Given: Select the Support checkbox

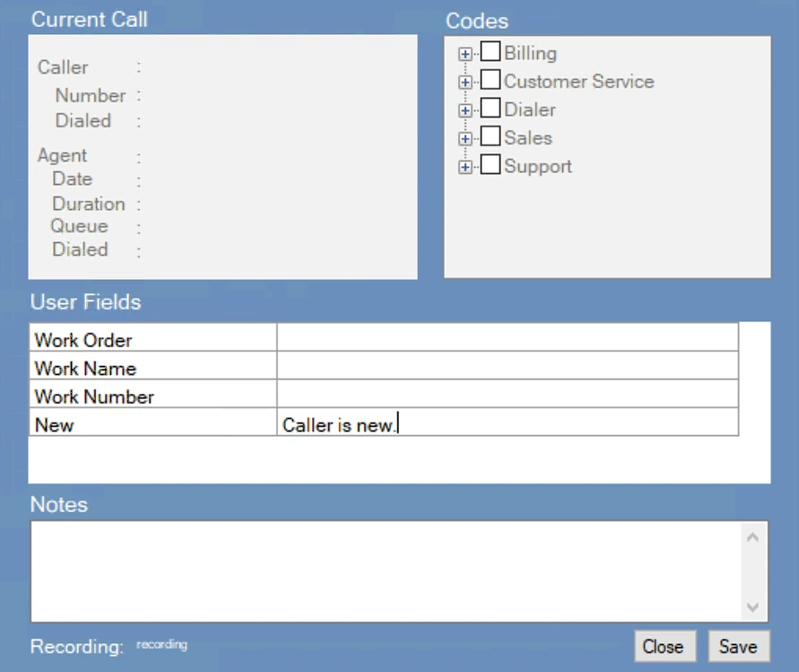Looking at the screenshot, I should 491,164.
